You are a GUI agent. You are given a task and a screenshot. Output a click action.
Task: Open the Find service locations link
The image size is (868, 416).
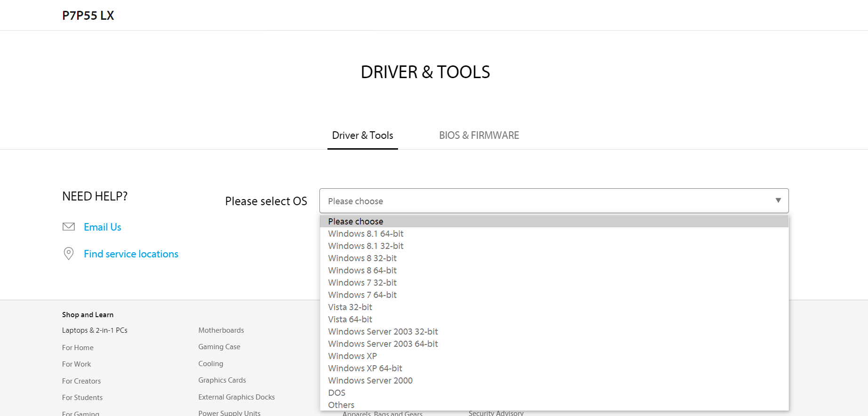coord(131,254)
